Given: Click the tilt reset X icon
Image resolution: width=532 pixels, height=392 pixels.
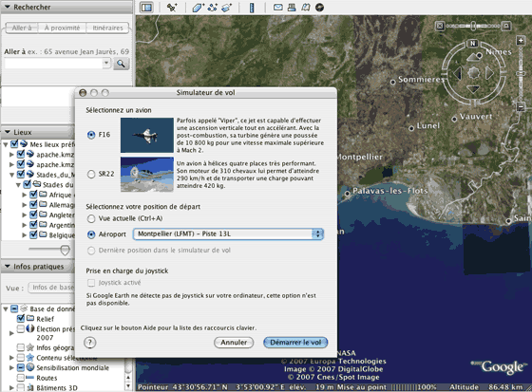Looking at the screenshot, I should coord(440,26).
